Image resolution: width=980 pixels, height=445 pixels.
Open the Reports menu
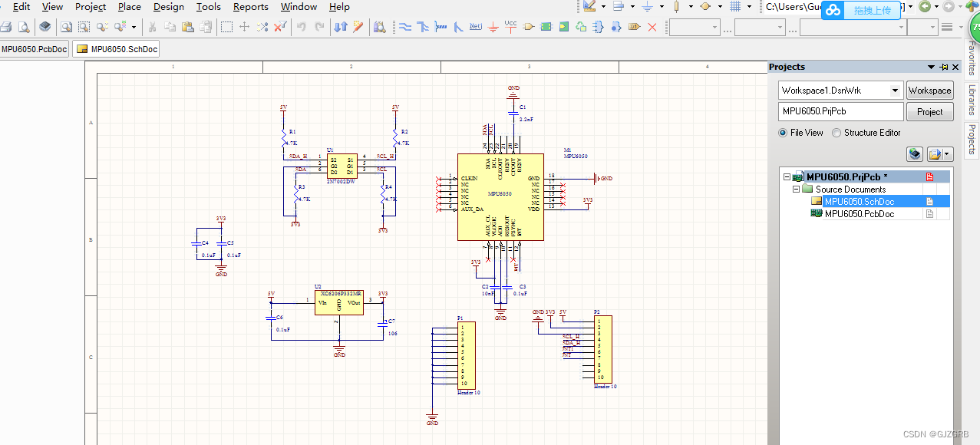tap(251, 7)
